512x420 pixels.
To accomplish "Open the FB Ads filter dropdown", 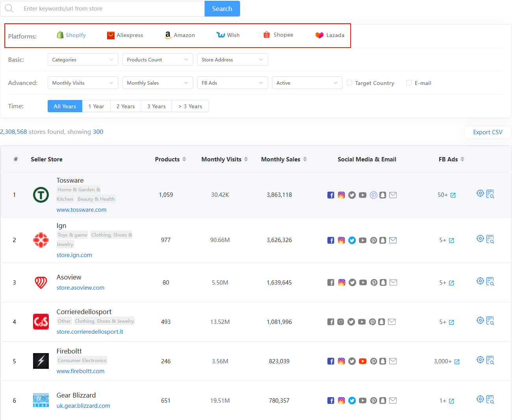I will (x=233, y=83).
